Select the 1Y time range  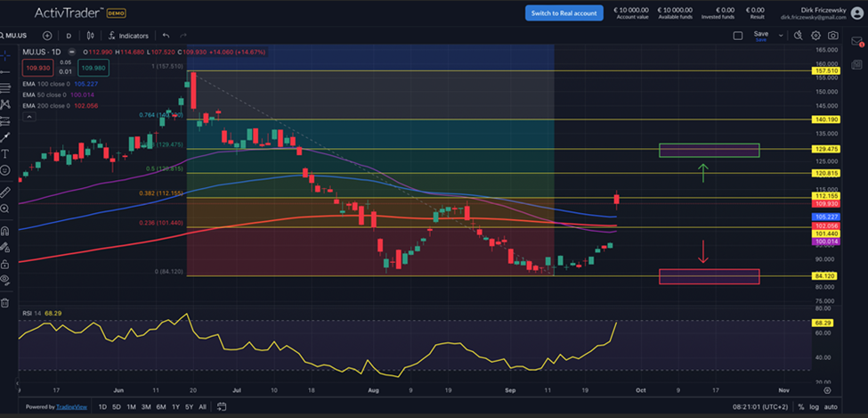click(177, 407)
